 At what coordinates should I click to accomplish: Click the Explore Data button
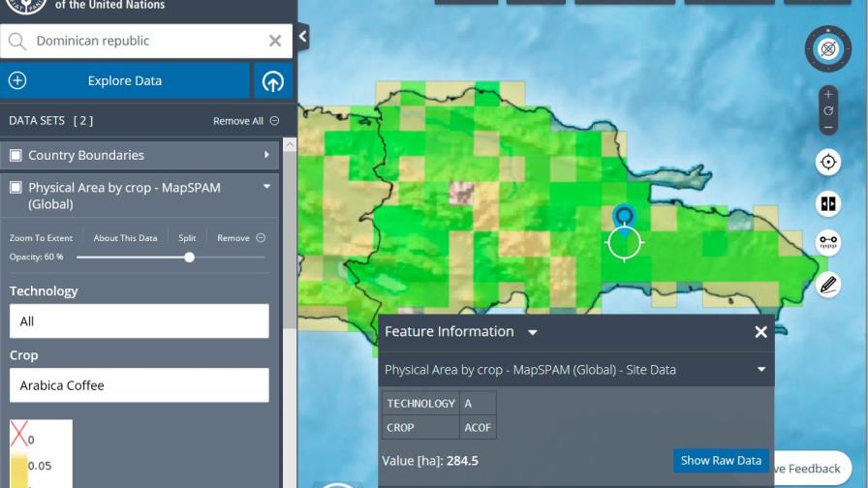pos(125,80)
